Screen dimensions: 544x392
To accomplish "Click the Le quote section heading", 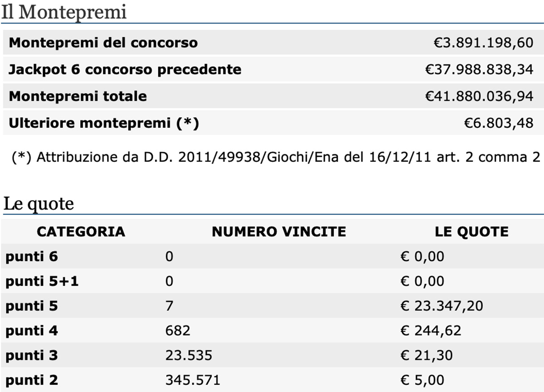I will click(x=39, y=204).
